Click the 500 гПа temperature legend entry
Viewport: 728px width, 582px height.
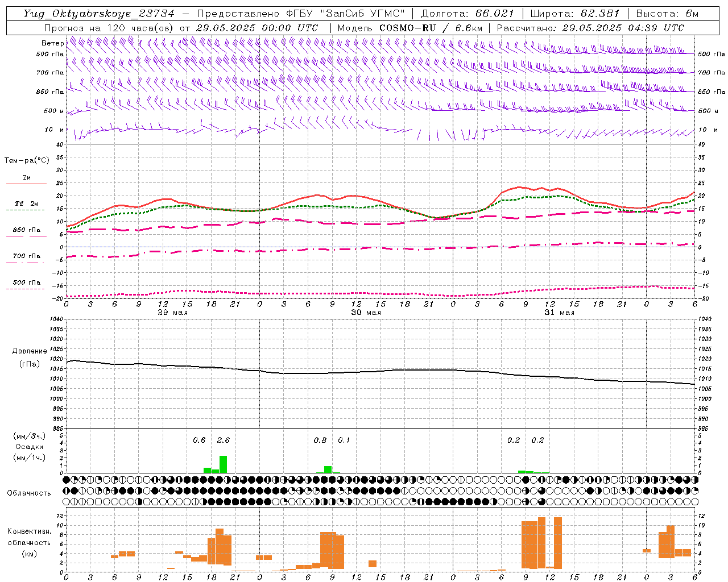pyautogui.click(x=27, y=282)
